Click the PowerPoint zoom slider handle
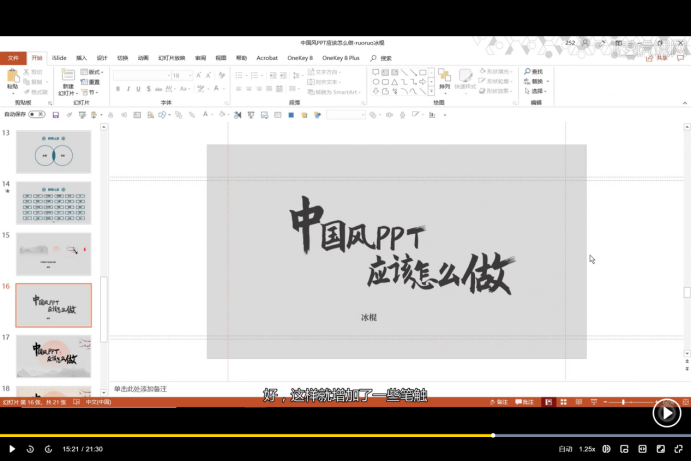The image size is (692, 461). point(623,402)
